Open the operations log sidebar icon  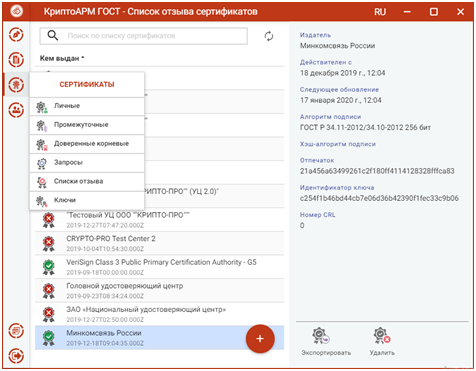[16, 331]
